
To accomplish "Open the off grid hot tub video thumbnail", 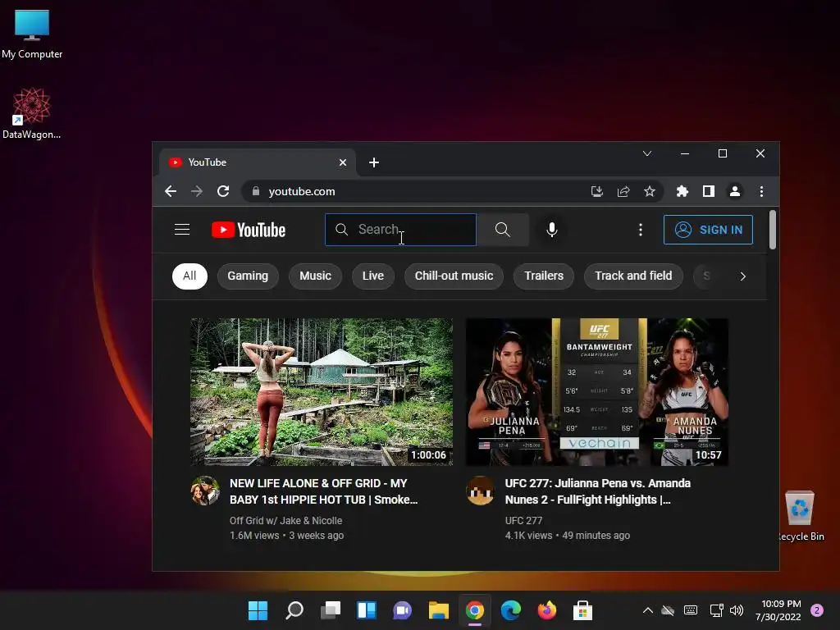I will point(322,391).
